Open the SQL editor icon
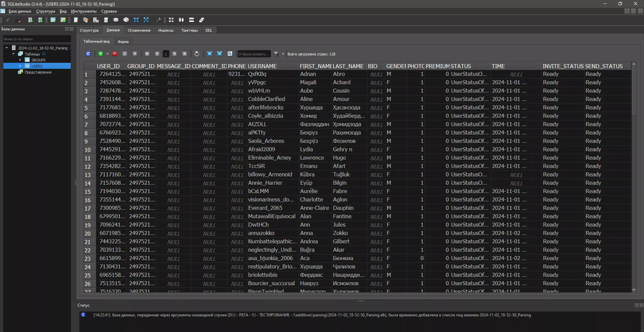The image size is (644, 332). 76,20
